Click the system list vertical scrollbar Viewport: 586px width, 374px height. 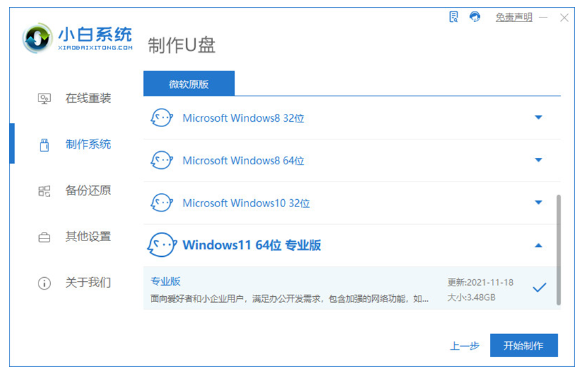[558, 250]
